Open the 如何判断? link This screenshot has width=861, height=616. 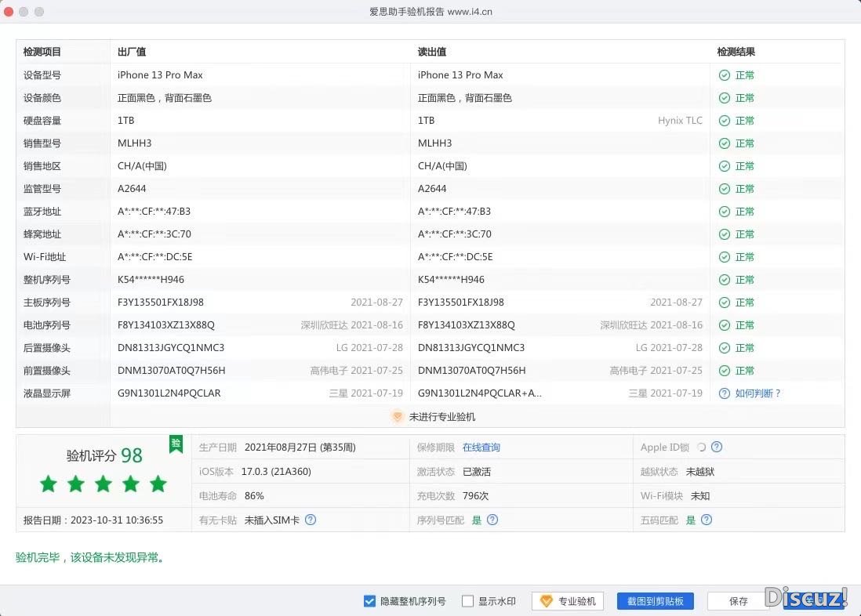[x=757, y=393]
